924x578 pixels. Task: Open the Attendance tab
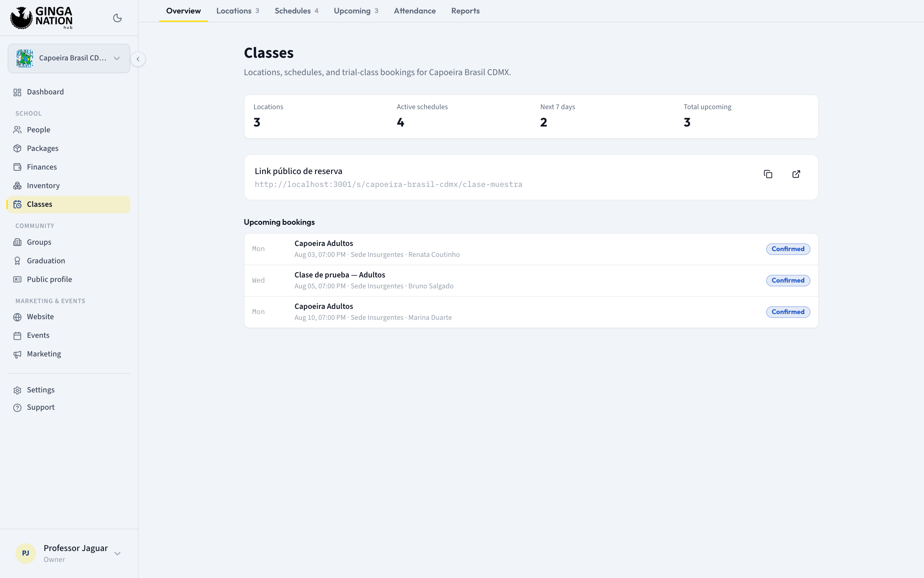tap(415, 11)
